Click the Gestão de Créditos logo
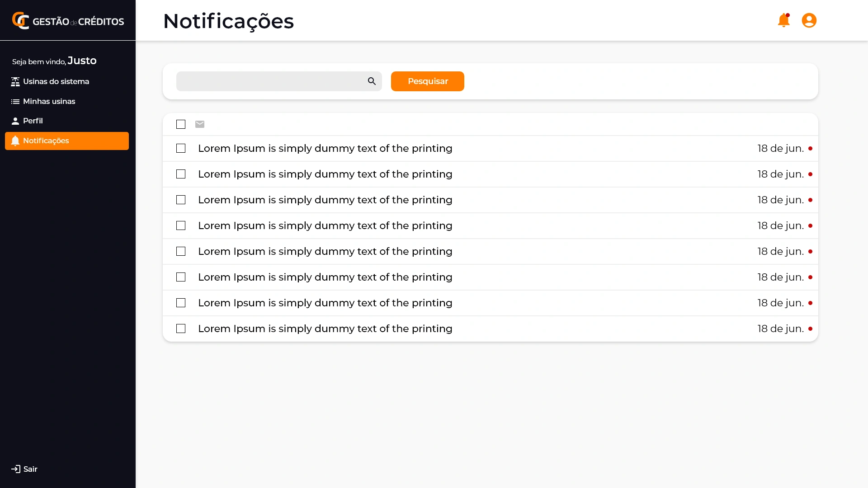Image resolution: width=868 pixels, height=488 pixels. coord(68,21)
